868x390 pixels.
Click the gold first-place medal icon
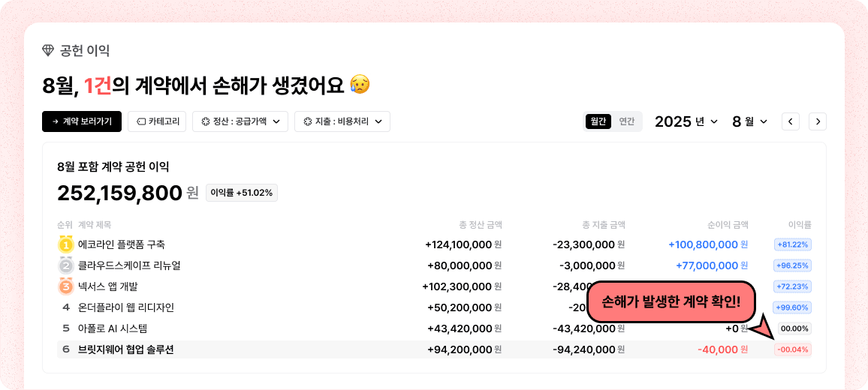[66, 244]
